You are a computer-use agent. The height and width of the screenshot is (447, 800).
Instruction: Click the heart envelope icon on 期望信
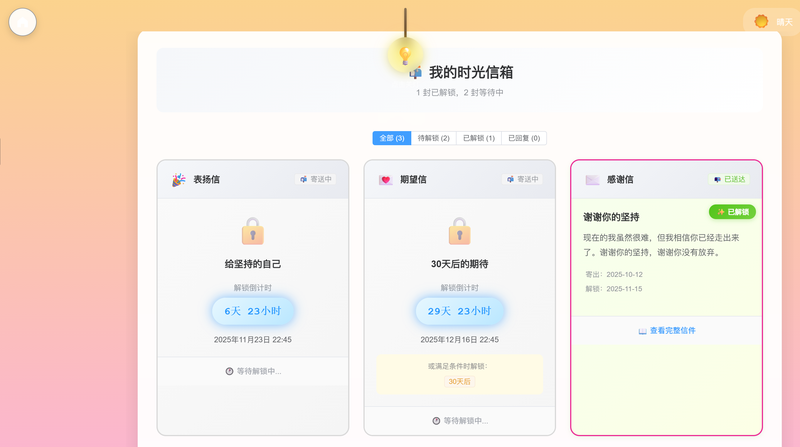click(x=386, y=180)
